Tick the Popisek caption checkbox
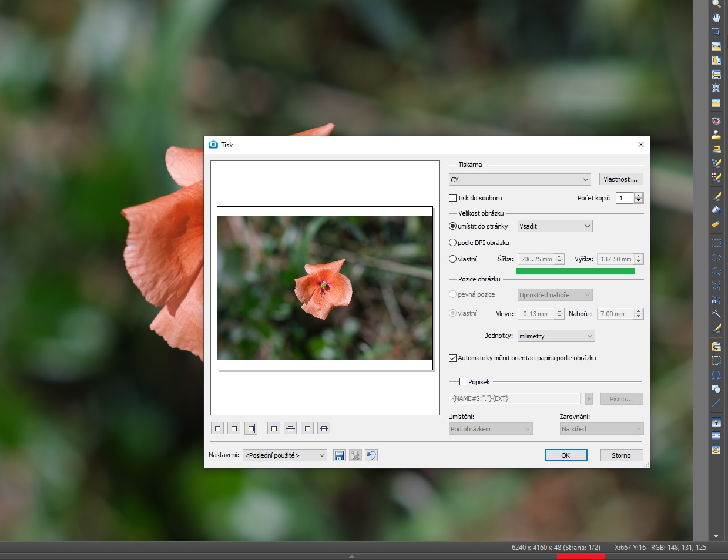 pyautogui.click(x=463, y=382)
